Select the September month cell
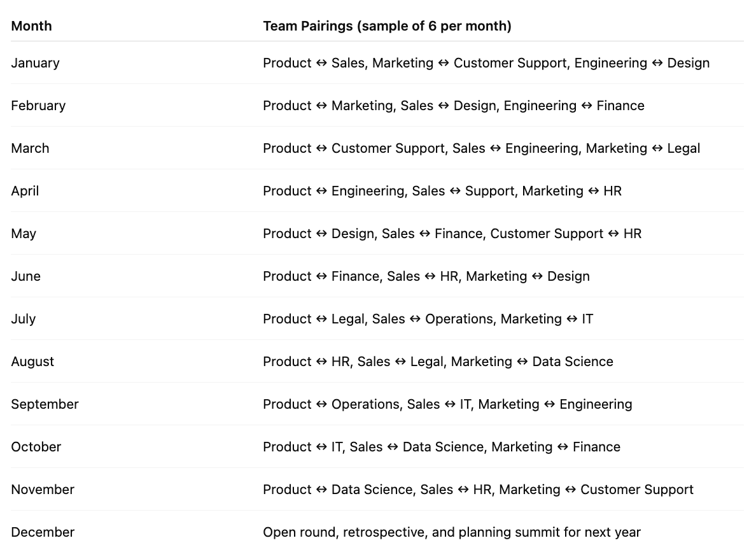756x559 pixels. pos(45,404)
